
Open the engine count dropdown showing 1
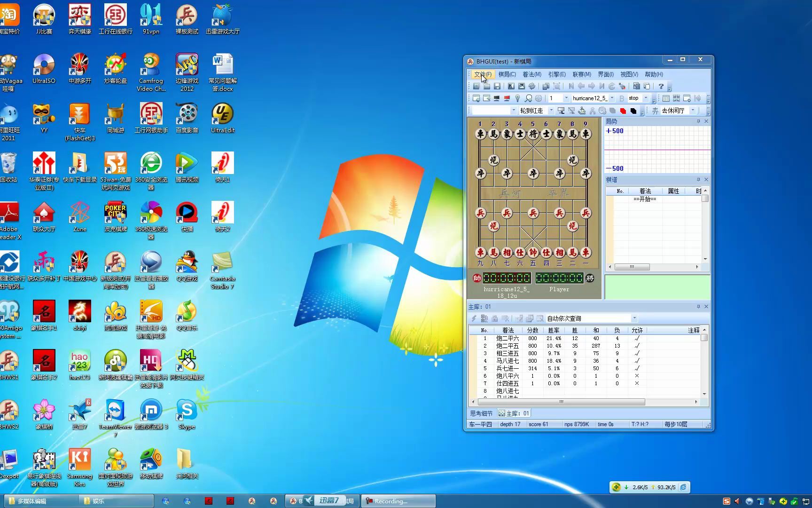click(x=566, y=98)
